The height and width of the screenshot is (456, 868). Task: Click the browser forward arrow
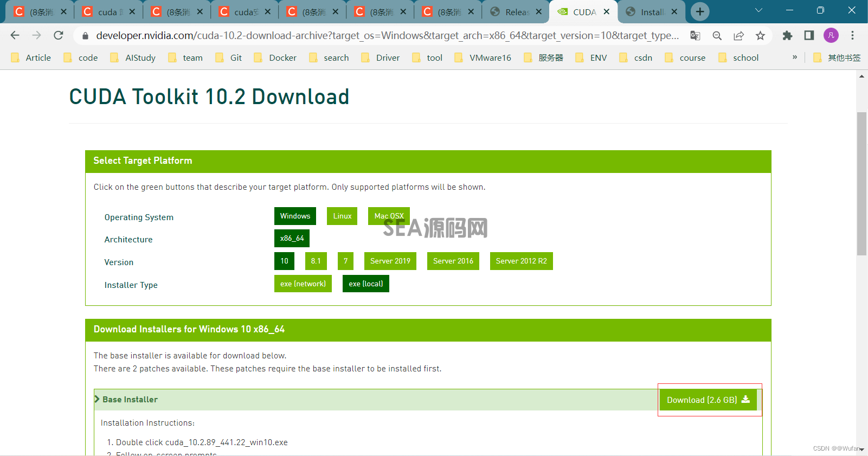tap(36, 35)
